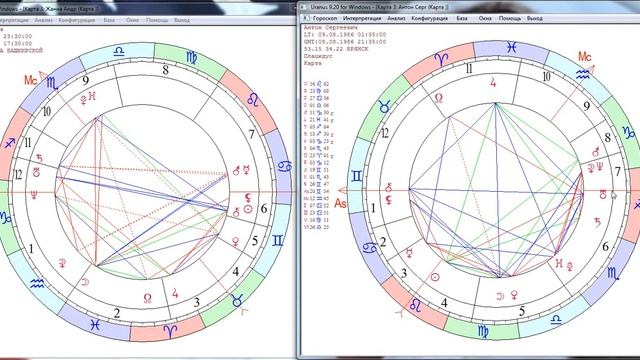Click the Pisces sign on the right chart
Screen dimensions: 640x360
pos(512,48)
